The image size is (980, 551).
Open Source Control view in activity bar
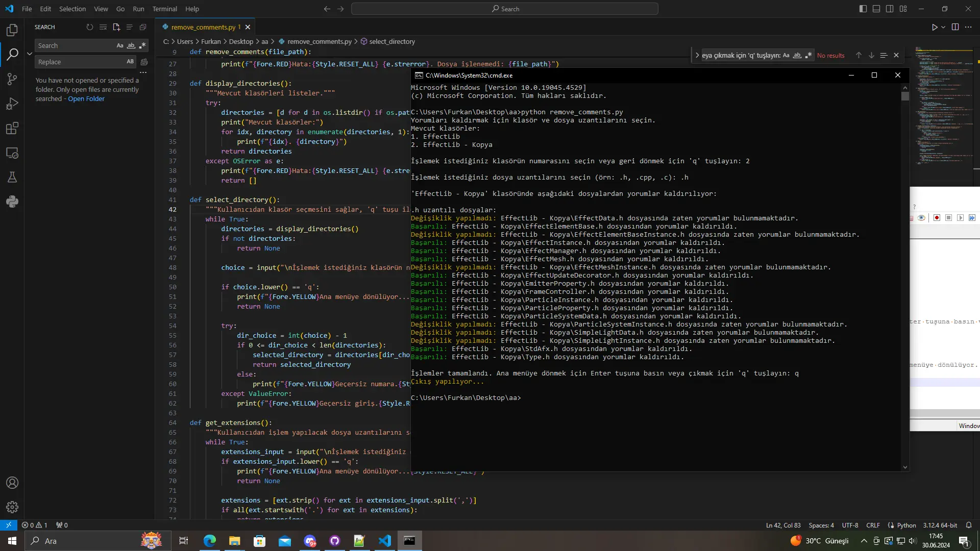(12, 79)
